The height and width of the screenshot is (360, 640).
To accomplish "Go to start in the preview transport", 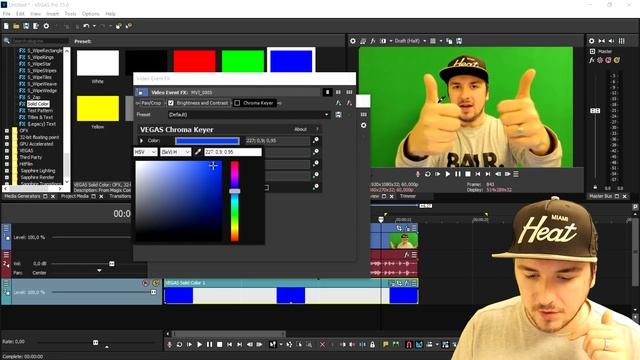I will 478,174.
